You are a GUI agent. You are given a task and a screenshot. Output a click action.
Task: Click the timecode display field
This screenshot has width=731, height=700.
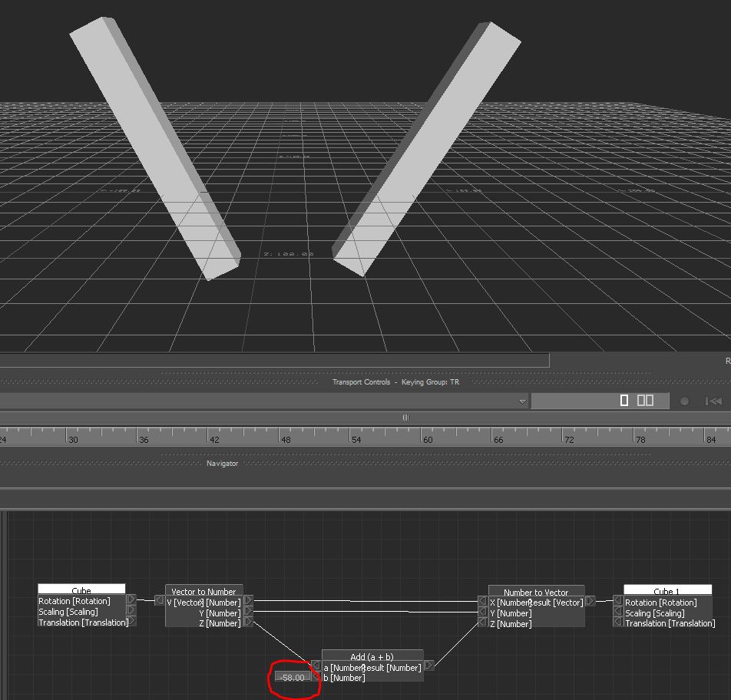(600, 401)
